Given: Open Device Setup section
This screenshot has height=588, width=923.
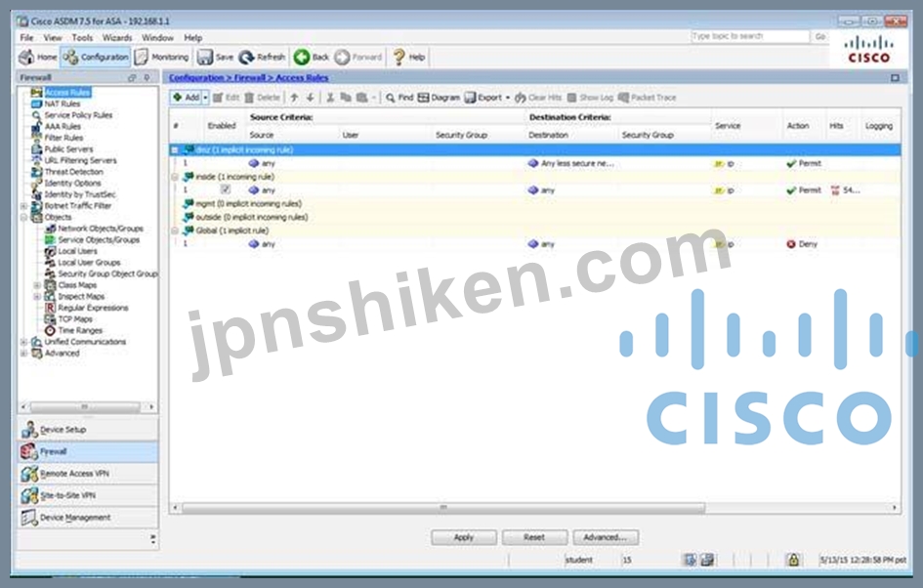Looking at the screenshot, I should point(88,430).
